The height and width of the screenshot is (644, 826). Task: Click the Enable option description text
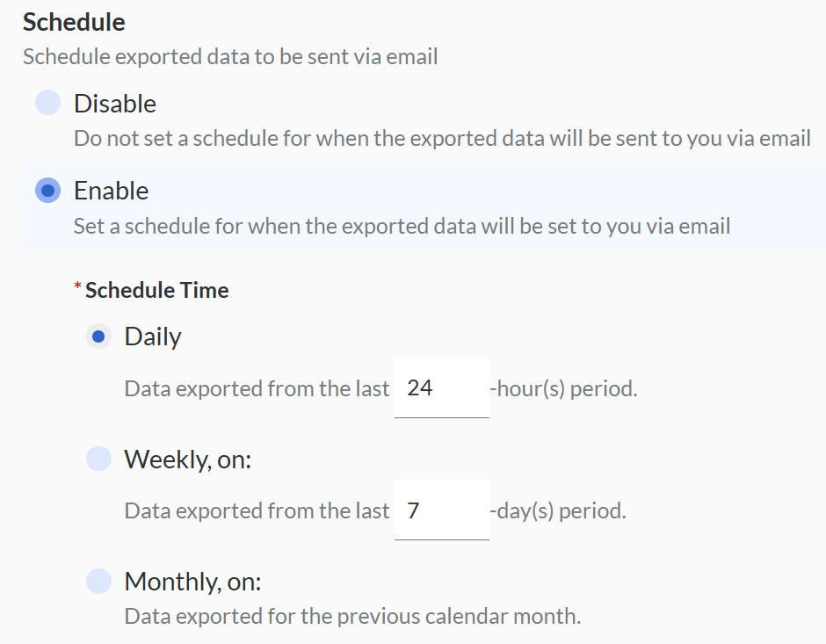coord(402,226)
